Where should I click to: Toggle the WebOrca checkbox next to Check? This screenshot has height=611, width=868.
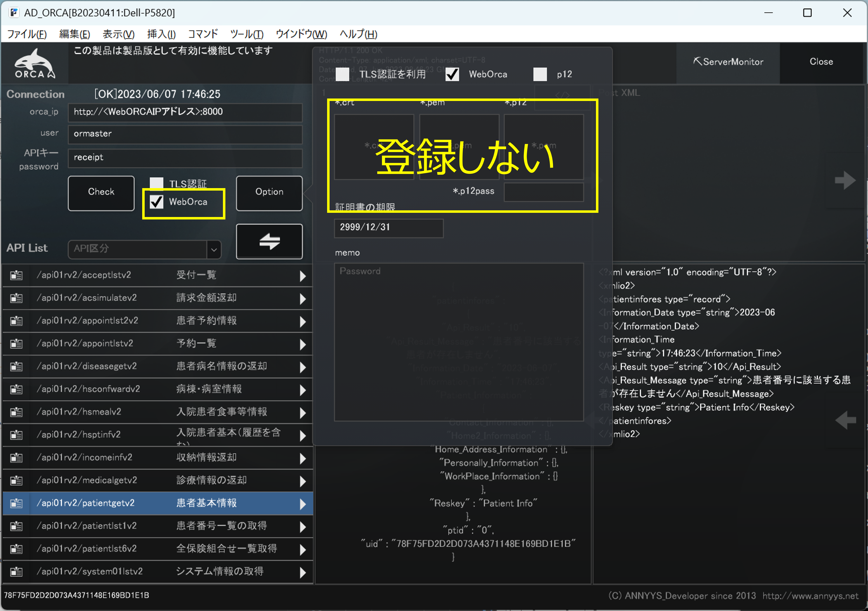157,201
